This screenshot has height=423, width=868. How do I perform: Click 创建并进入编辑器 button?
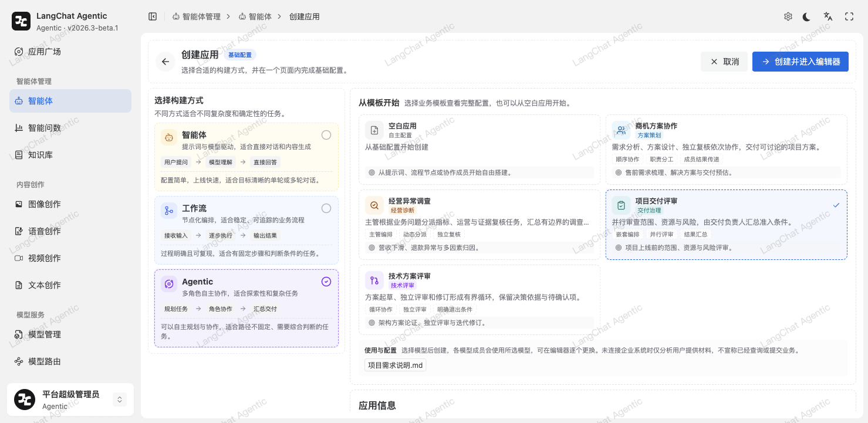[801, 62]
